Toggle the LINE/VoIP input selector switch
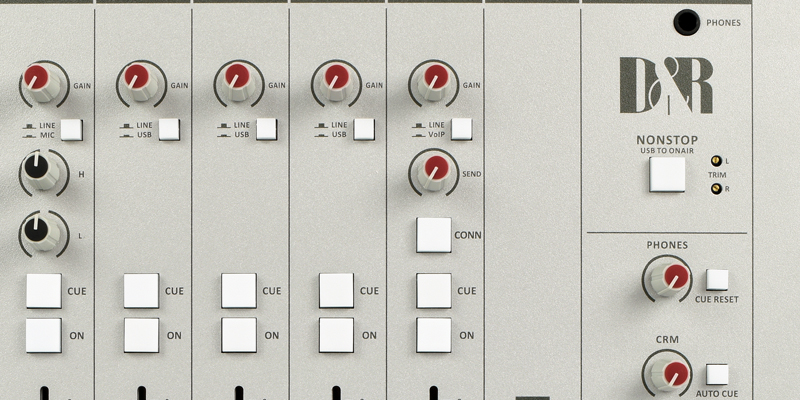Viewport: 800px width, 400px height. click(461, 129)
